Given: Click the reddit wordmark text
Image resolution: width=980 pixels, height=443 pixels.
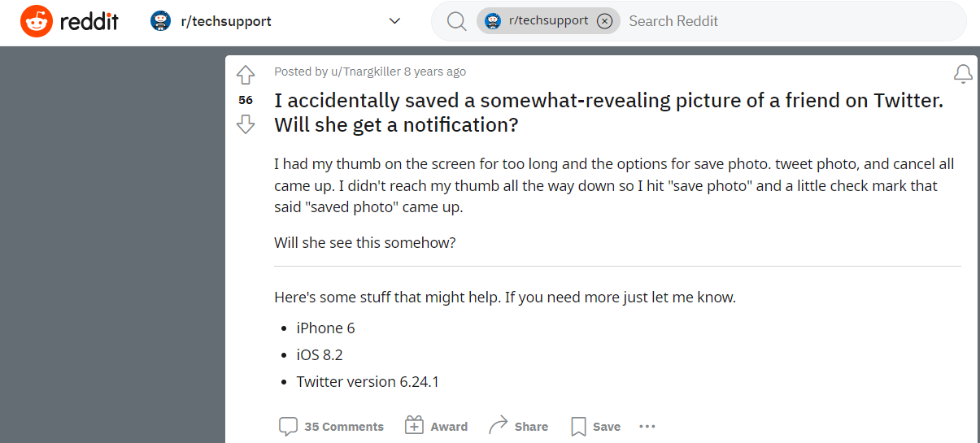Looking at the screenshot, I should [89, 22].
